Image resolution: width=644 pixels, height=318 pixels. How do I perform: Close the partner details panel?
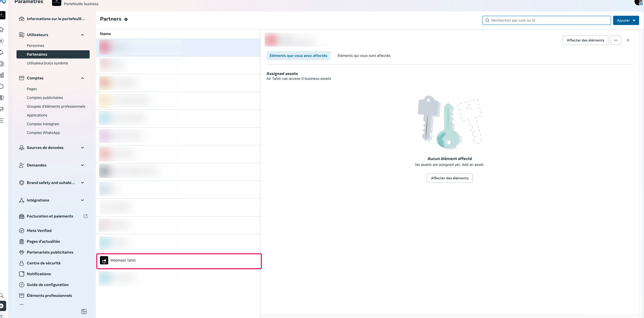point(628,40)
